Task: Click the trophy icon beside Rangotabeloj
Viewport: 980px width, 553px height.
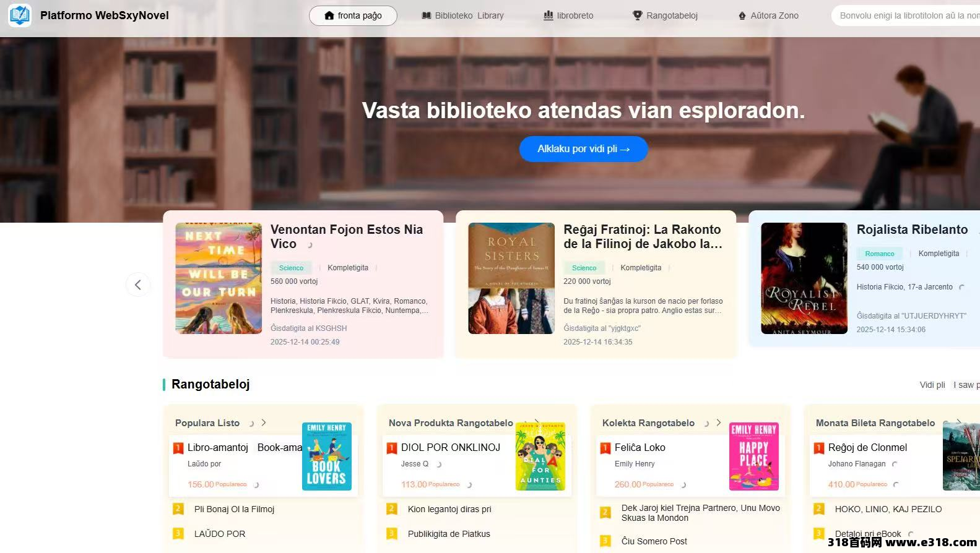Action: 638,15
